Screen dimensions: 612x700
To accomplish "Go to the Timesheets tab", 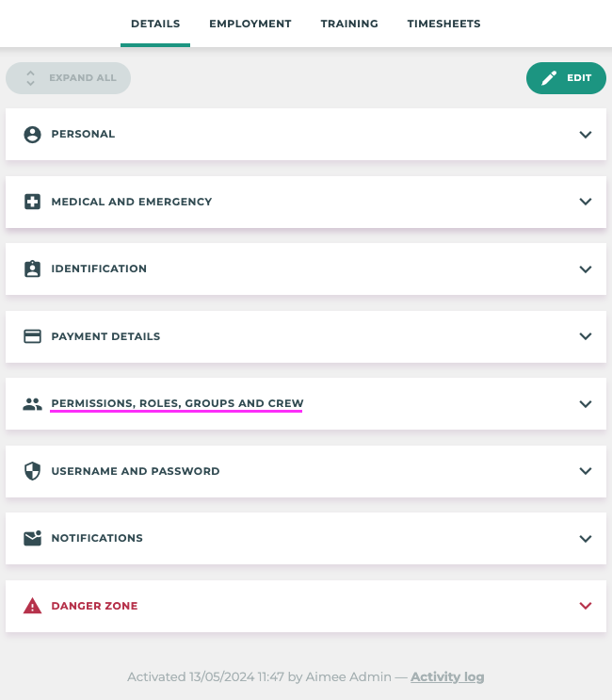I will point(444,24).
